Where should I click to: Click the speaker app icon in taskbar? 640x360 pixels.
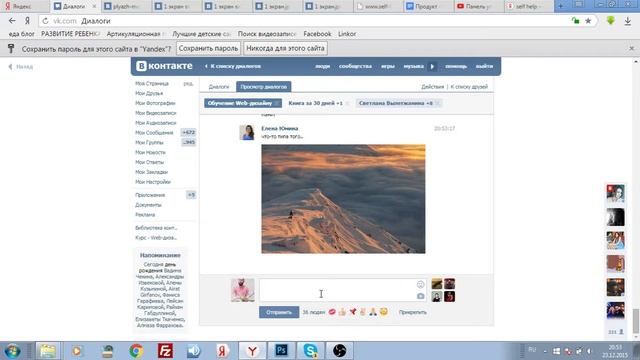pyautogui.click(x=194, y=351)
